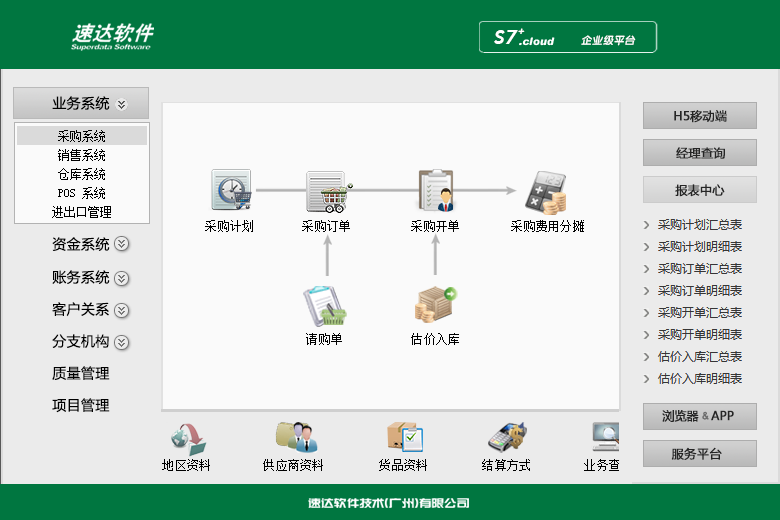Select 进出口管理 in the business list
Image resolution: width=780 pixels, height=520 pixels.
pos(82,212)
